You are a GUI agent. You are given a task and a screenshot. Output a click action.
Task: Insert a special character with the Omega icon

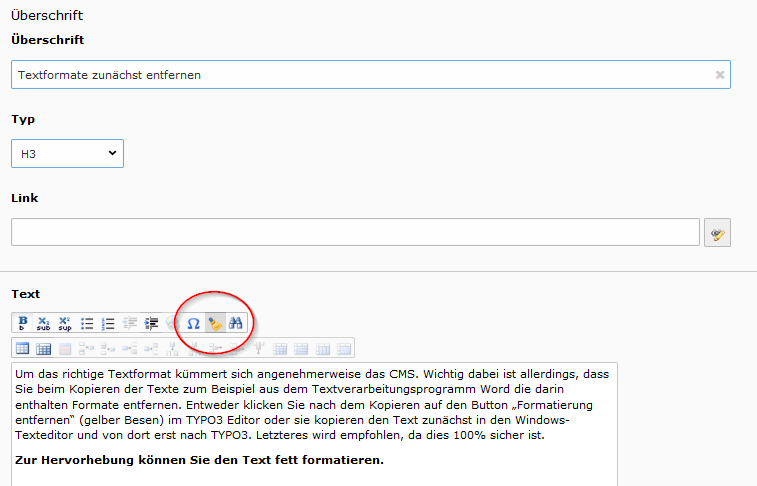point(194,323)
